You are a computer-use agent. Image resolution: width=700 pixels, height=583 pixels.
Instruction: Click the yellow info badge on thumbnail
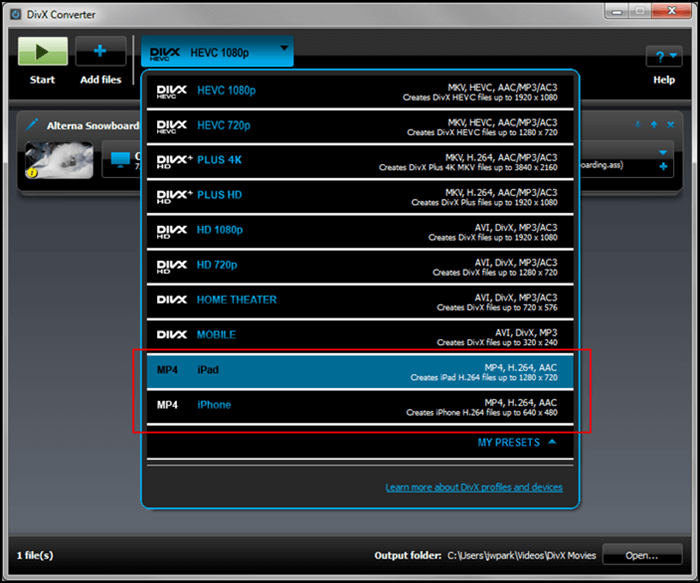[x=32, y=172]
